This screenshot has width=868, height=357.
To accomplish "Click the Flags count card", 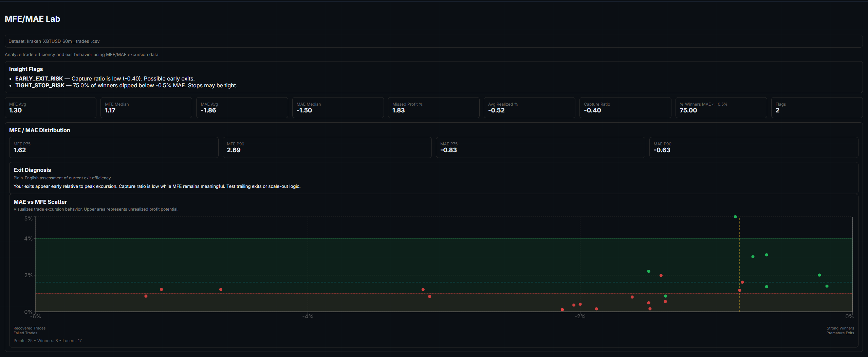I will (816, 108).
